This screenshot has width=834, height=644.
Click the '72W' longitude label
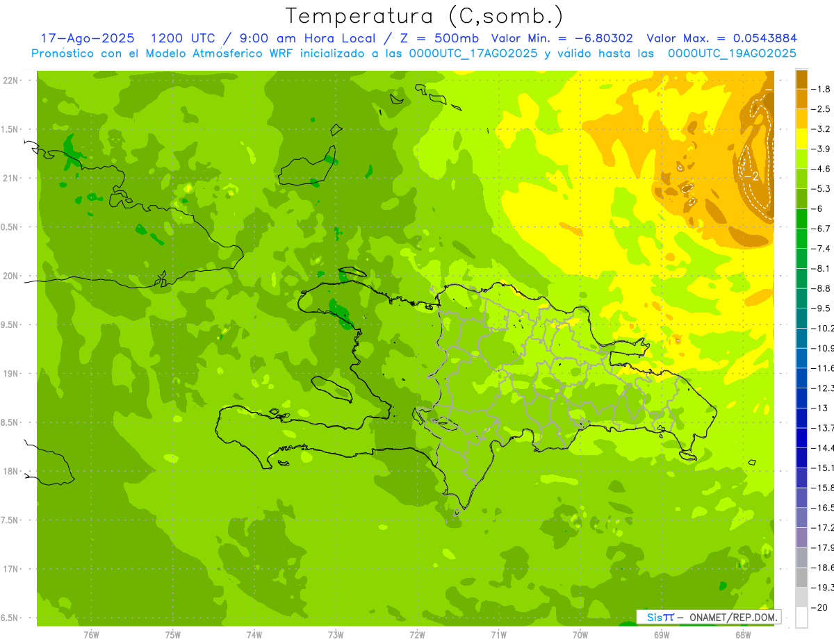pyautogui.click(x=417, y=634)
